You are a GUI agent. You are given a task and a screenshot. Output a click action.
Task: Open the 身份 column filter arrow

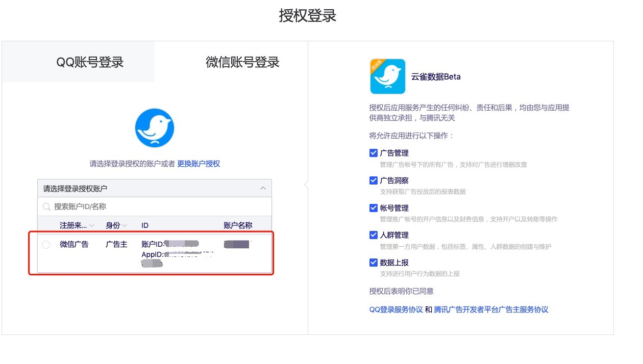125,225
